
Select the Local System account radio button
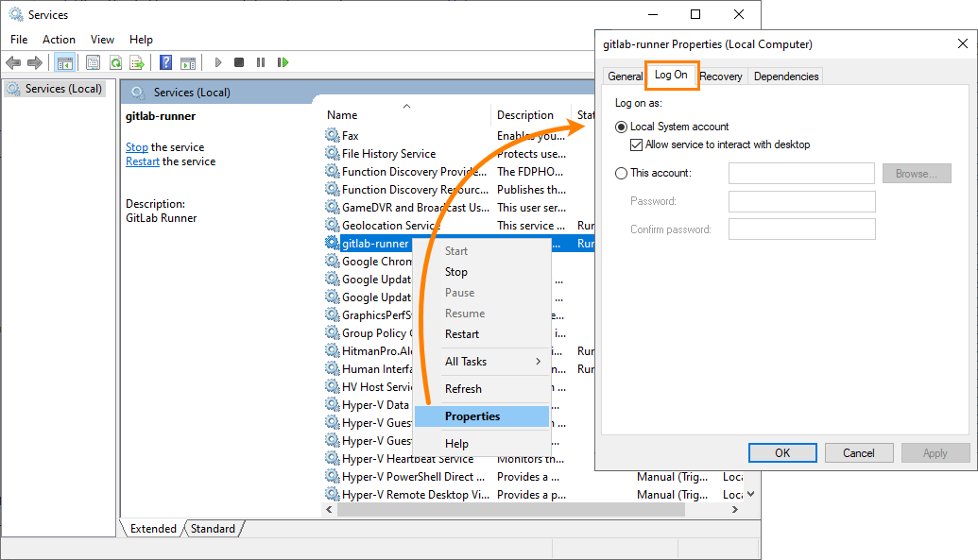pyautogui.click(x=621, y=127)
